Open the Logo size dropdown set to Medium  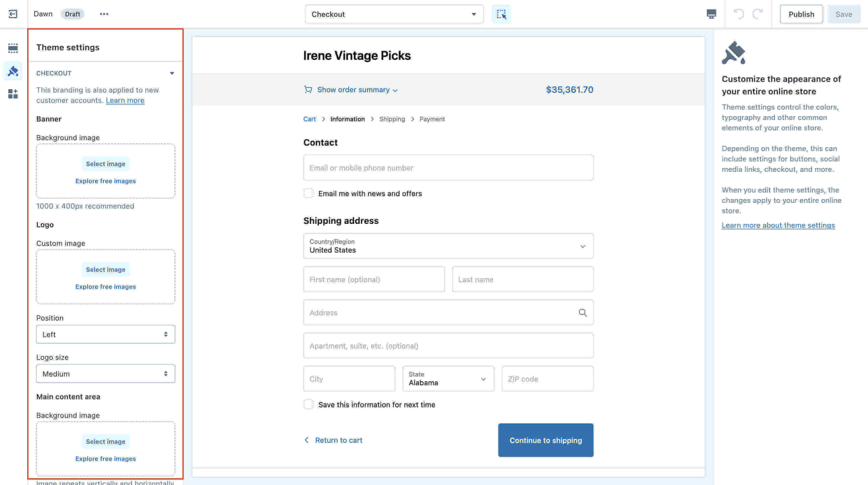click(105, 373)
